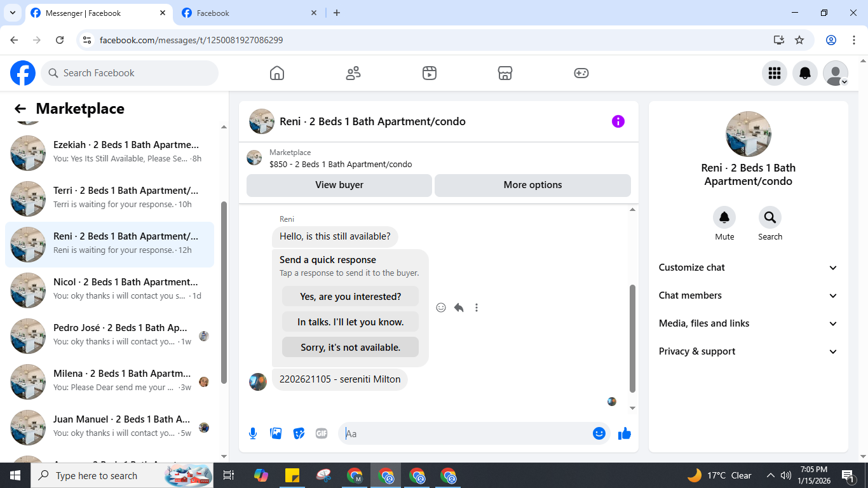Send quick reply 'In talks. I'll let you know.'
The height and width of the screenshot is (488, 868).
pos(350,322)
